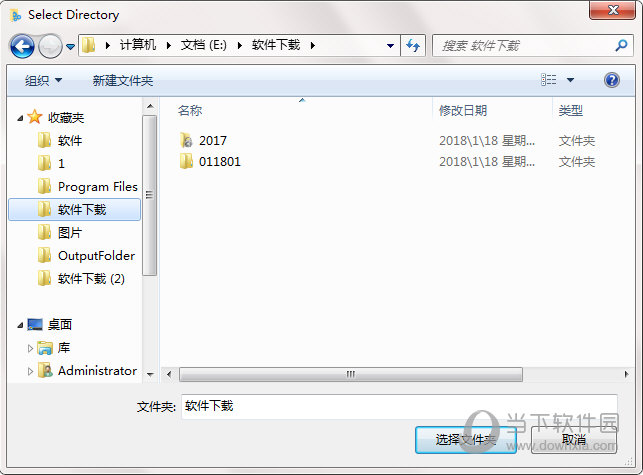Expand the Administrator tree node

point(30,371)
